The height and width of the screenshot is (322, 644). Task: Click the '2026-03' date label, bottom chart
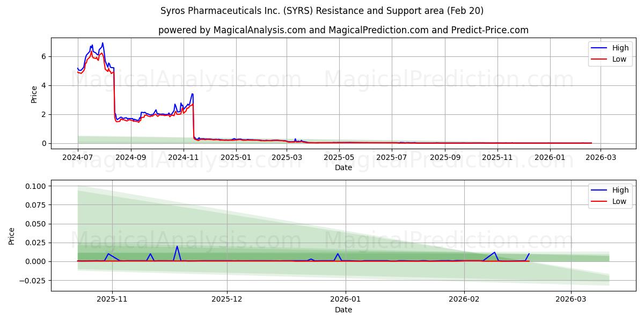click(x=571, y=300)
